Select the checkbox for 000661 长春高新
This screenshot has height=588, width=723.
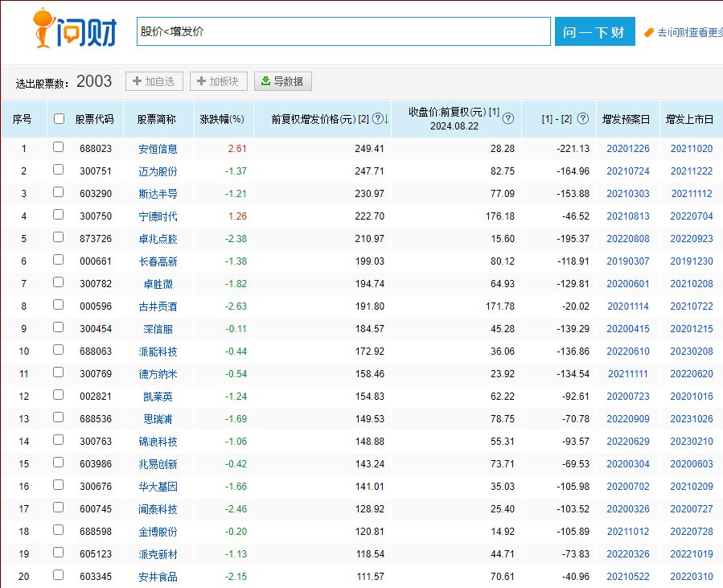(58, 260)
